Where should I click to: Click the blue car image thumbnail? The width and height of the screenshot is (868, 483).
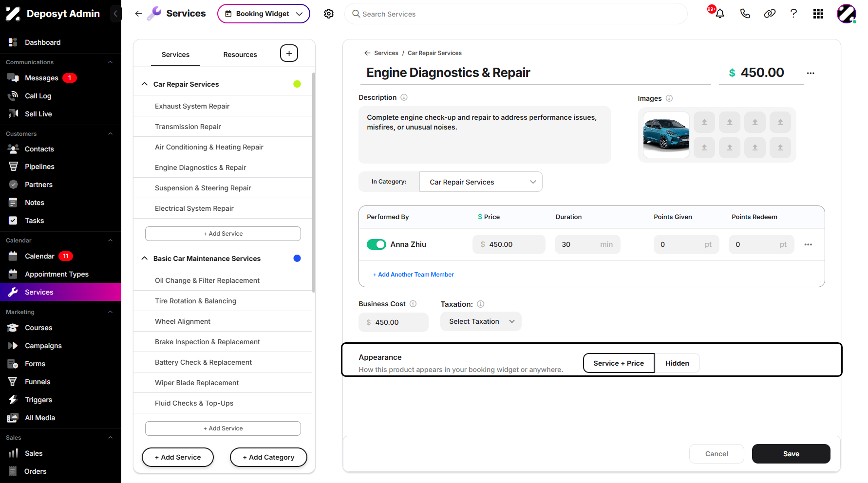coord(666,135)
